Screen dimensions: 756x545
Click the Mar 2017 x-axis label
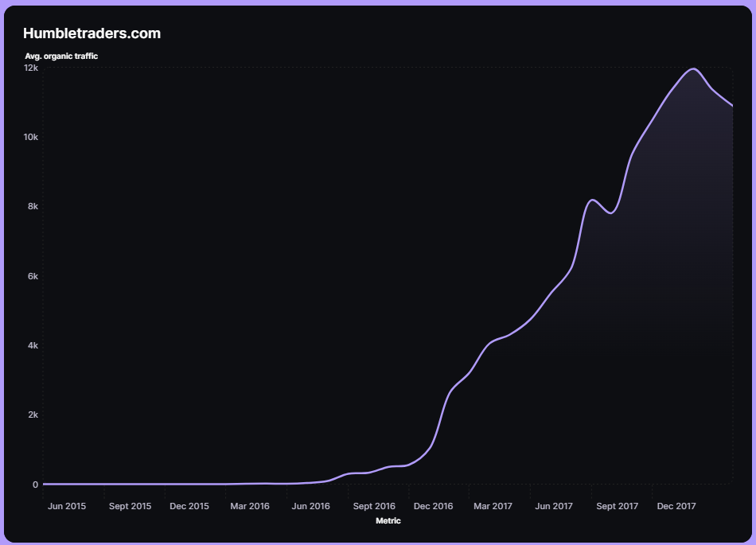tap(493, 506)
